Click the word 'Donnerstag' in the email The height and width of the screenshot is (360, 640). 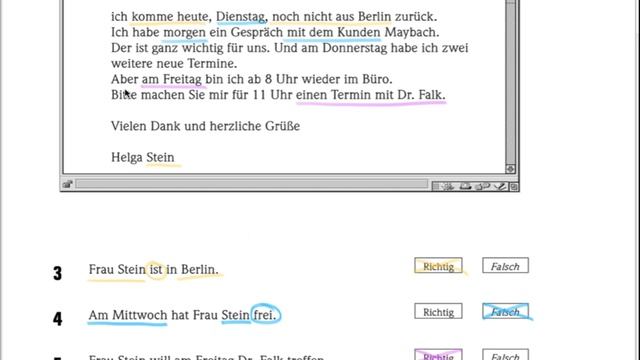[x=354, y=48]
